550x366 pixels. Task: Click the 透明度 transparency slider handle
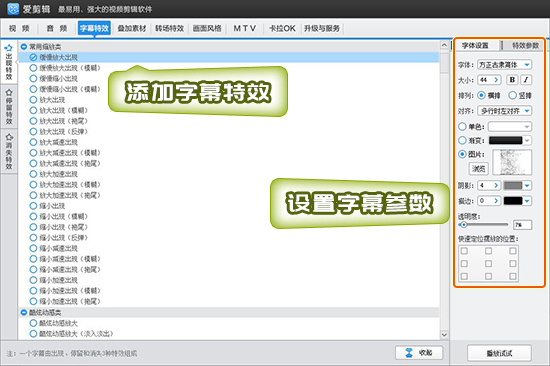point(464,225)
